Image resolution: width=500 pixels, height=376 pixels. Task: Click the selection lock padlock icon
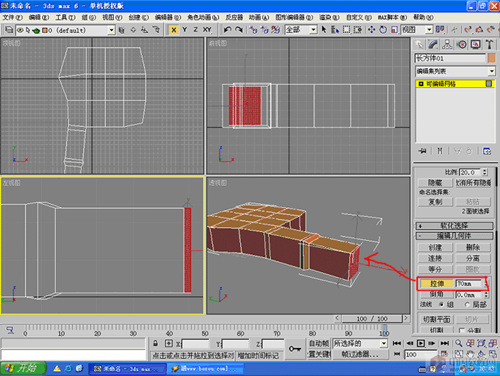coord(155,343)
